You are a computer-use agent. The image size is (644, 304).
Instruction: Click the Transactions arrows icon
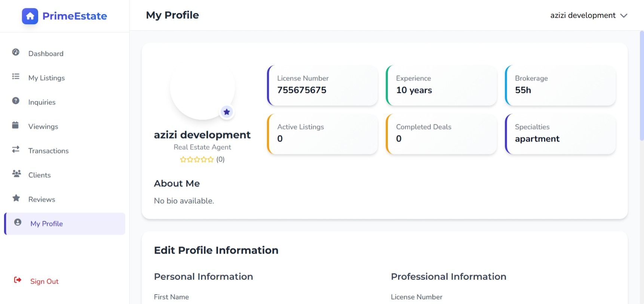pos(16,149)
